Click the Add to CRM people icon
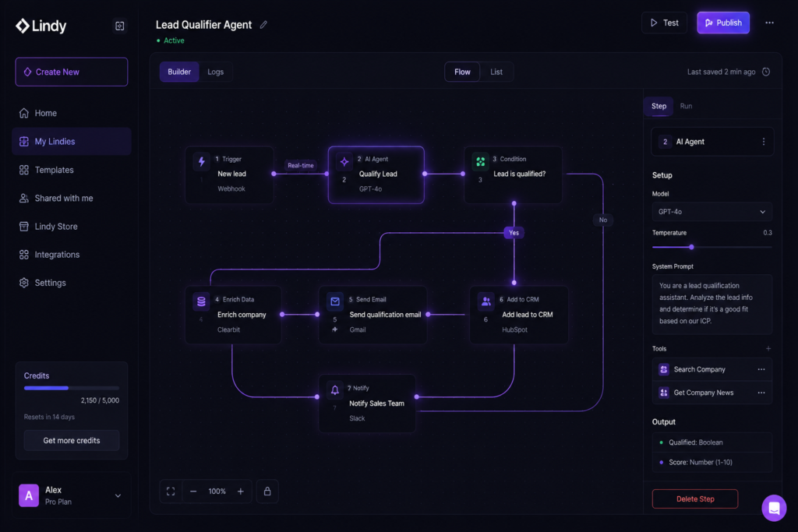798x532 pixels. [x=486, y=301]
